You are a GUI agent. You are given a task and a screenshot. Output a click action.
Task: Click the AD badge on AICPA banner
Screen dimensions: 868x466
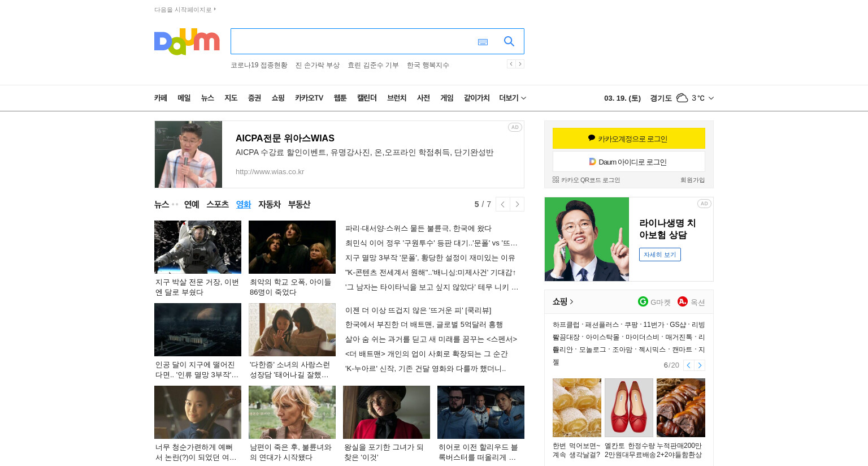click(515, 127)
